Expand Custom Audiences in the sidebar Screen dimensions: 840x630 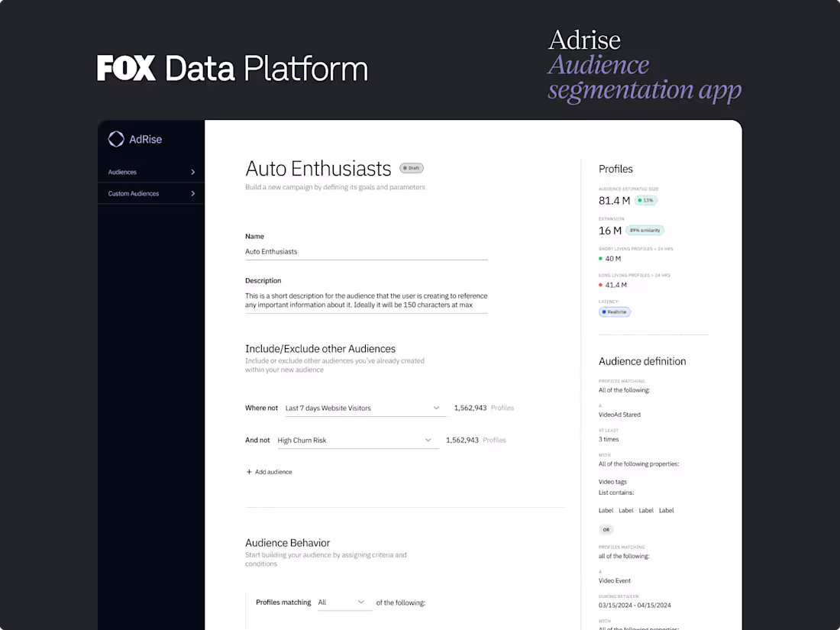150,193
